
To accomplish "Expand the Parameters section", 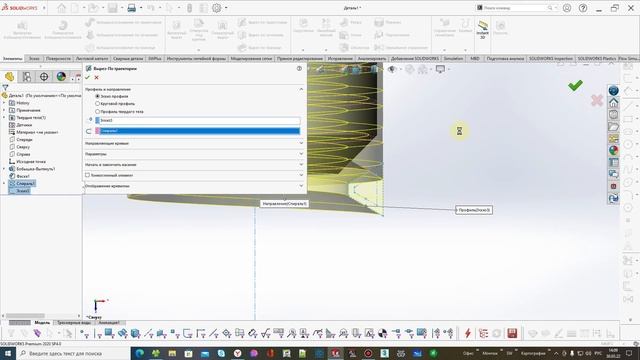I will [301, 154].
